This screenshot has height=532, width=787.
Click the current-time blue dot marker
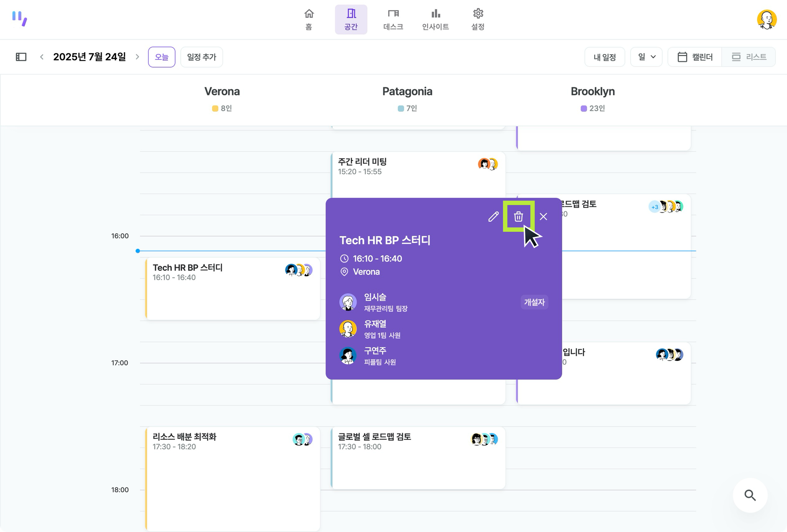138,251
